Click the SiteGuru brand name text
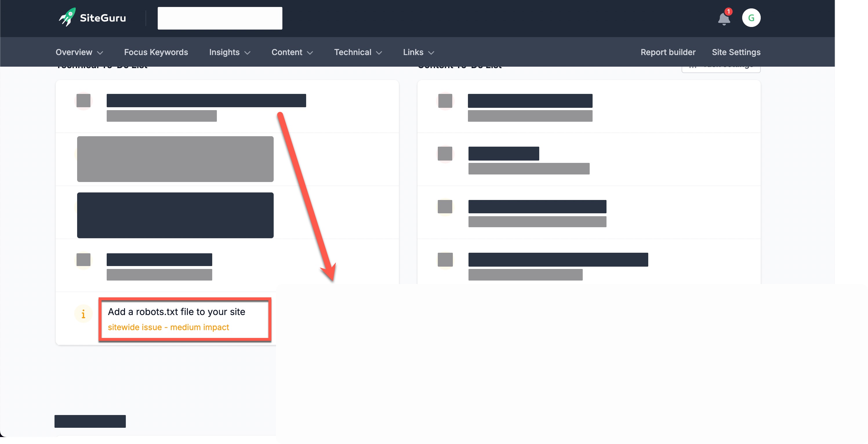Viewport: 868px width, 444px height. [x=103, y=18]
